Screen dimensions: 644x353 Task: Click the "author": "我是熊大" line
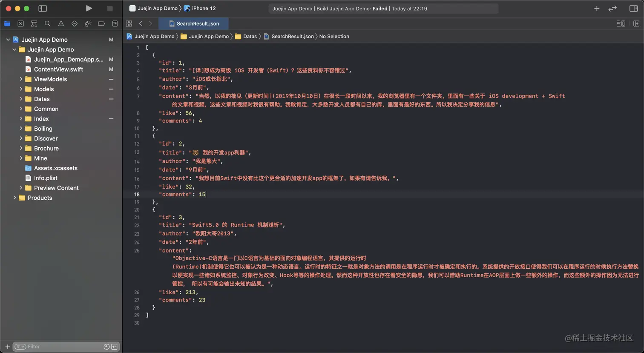click(191, 161)
